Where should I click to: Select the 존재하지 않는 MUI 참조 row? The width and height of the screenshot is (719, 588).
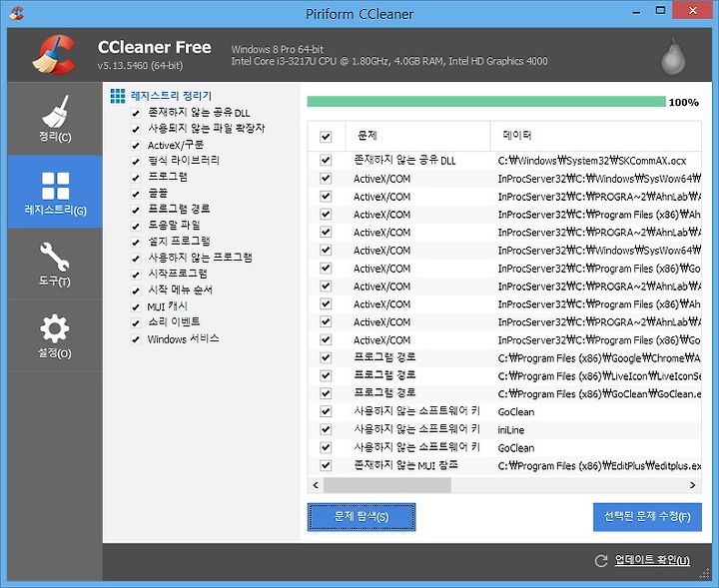click(504, 465)
